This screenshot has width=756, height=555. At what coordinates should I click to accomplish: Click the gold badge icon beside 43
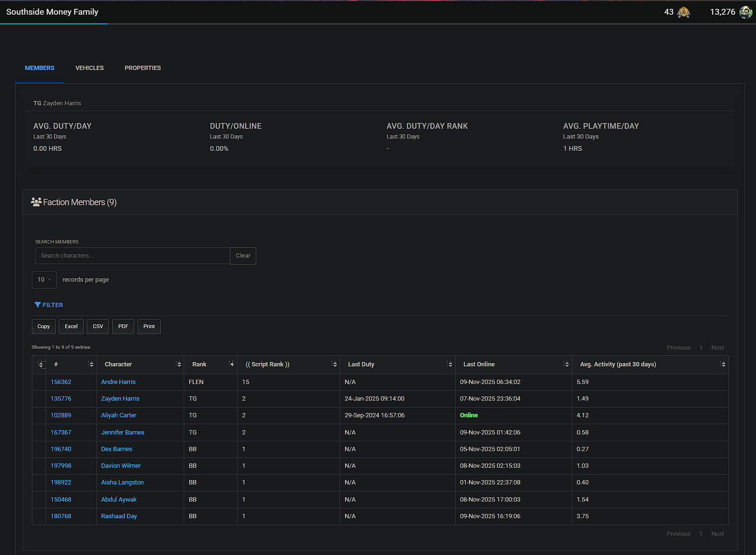click(683, 12)
